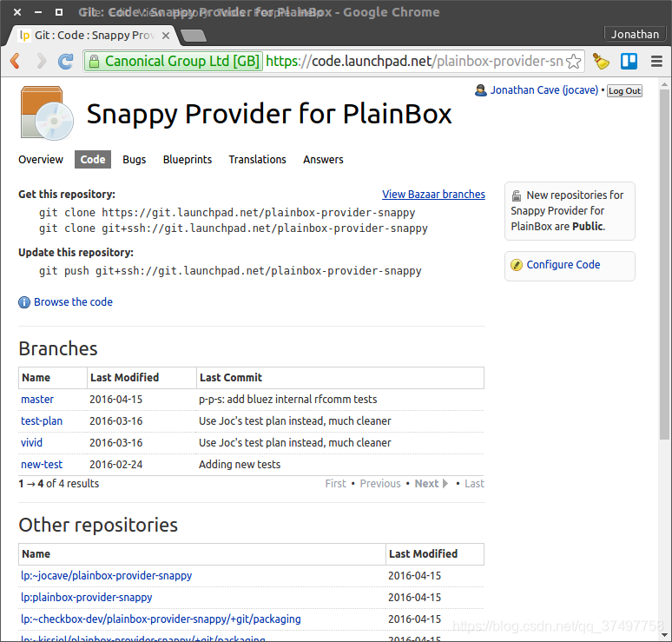
Task: Open Jonathan Cave (jocave) profile link
Action: click(544, 90)
